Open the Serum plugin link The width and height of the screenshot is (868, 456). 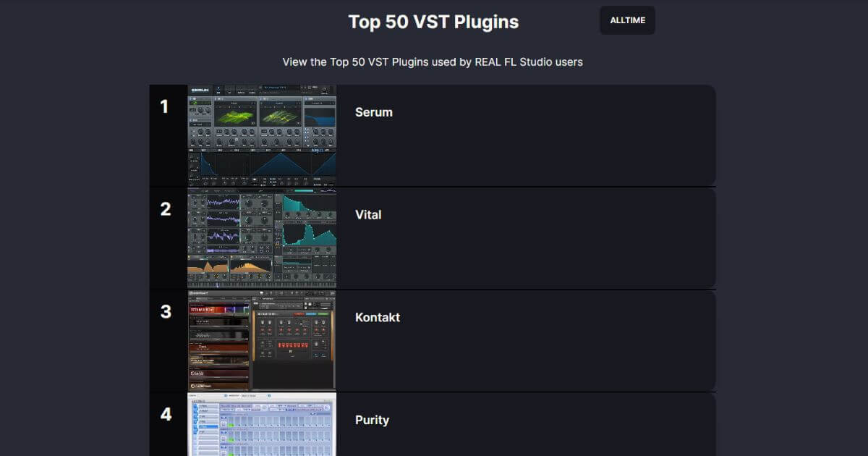(373, 112)
